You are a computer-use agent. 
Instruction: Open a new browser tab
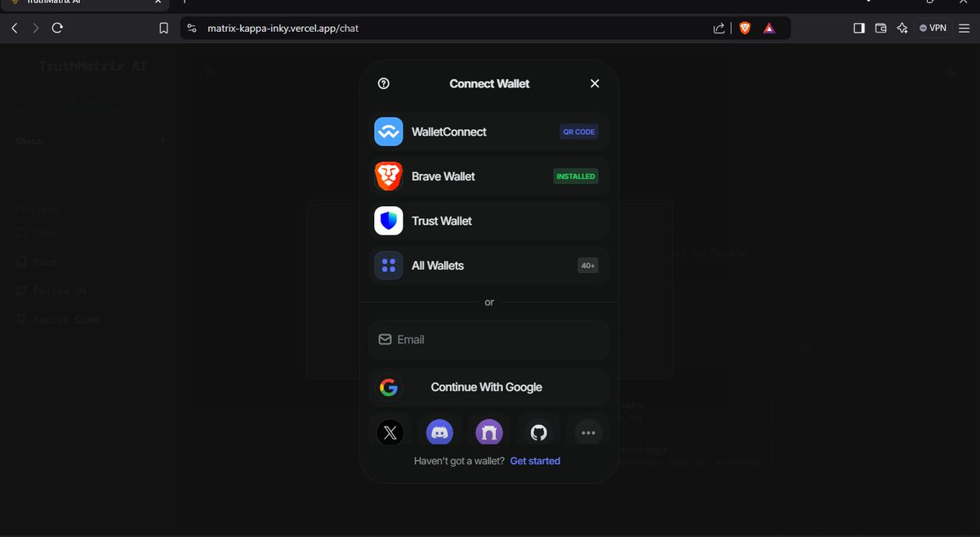185,3
